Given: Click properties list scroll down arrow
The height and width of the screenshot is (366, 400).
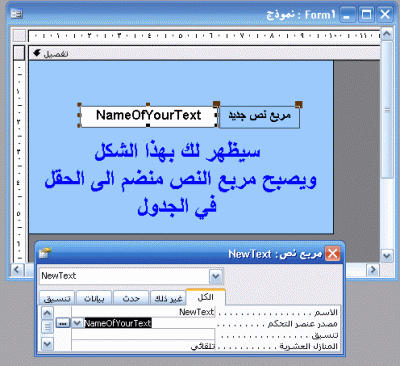Looking at the screenshot, I should [x=47, y=343].
